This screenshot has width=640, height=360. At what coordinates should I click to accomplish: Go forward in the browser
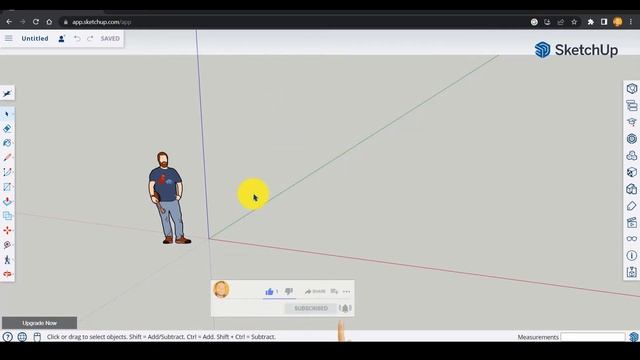point(22,22)
